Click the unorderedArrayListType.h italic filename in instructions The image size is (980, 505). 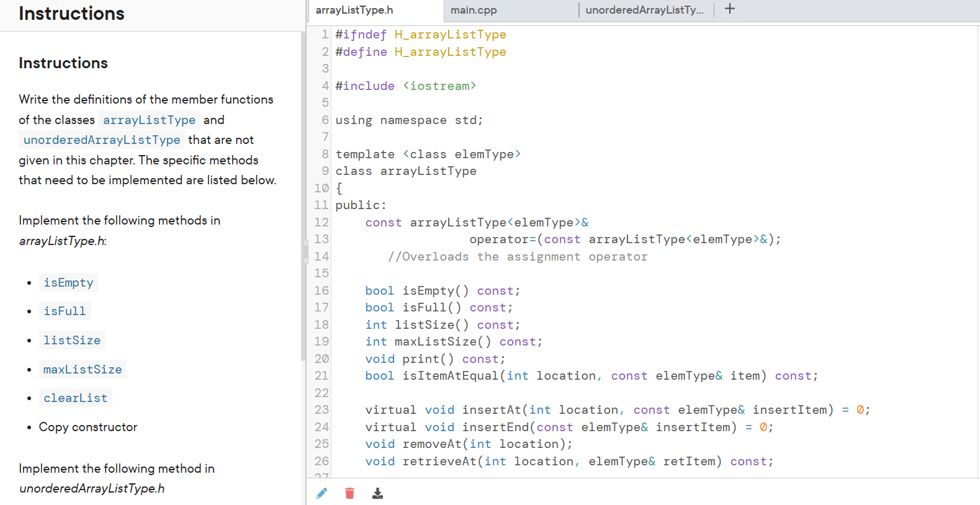coord(92,488)
